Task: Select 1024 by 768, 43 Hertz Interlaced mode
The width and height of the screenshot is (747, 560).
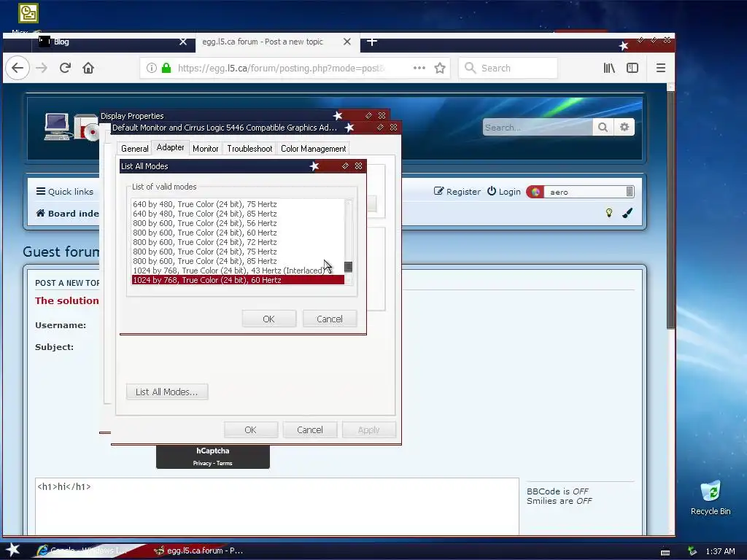Action: [238, 271]
